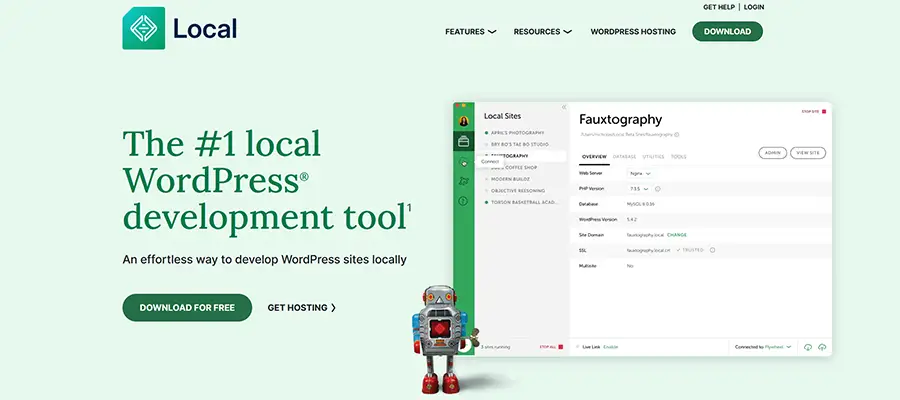Switch to the Overview tab
The image size is (900, 400).
(x=594, y=157)
